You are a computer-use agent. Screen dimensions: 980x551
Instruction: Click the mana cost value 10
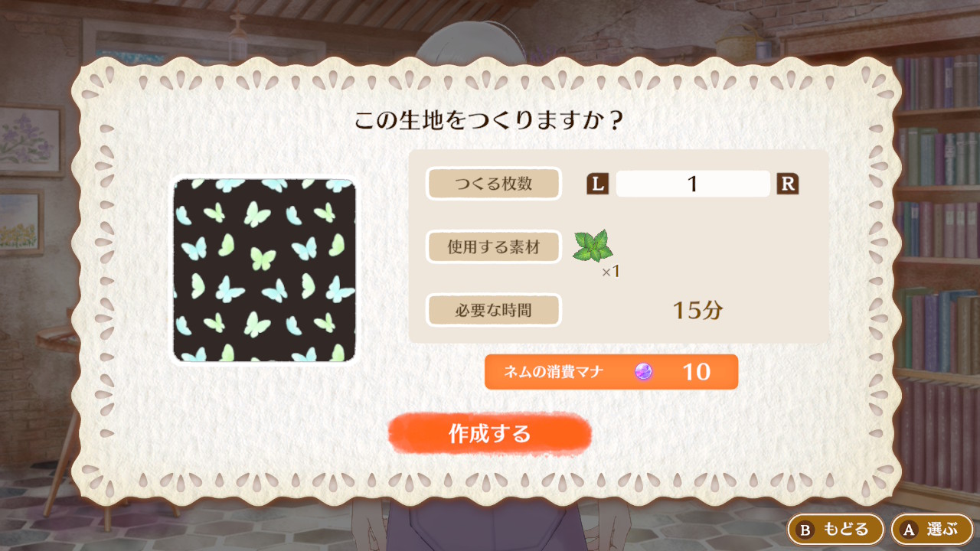coord(696,372)
